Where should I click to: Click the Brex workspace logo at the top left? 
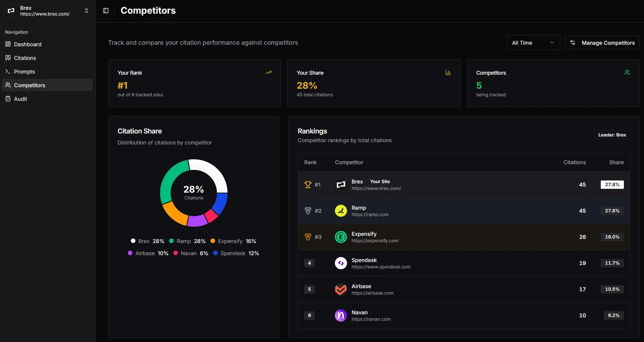(x=11, y=11)
